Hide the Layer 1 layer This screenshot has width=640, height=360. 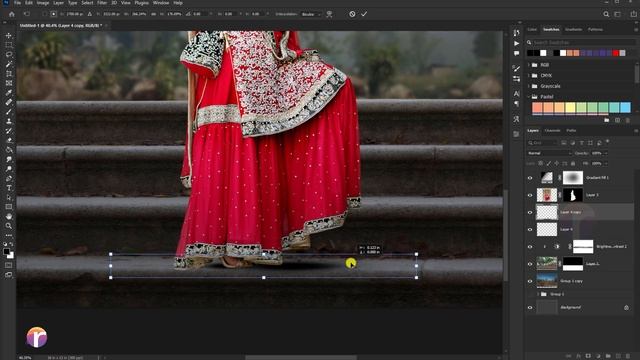[530, 264]
